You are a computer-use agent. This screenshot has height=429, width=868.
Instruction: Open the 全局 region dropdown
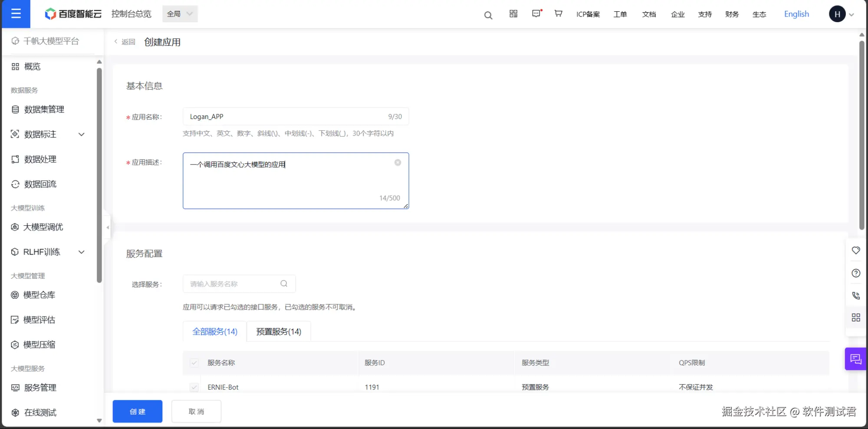pos(180,14)
